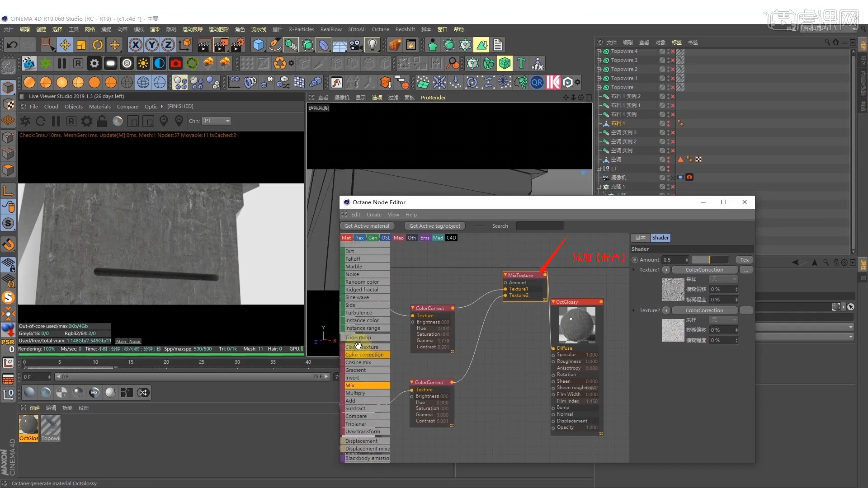Open Node Editor Create menu
The width and height of the screenshot is (868, 488).
[374, 215]
